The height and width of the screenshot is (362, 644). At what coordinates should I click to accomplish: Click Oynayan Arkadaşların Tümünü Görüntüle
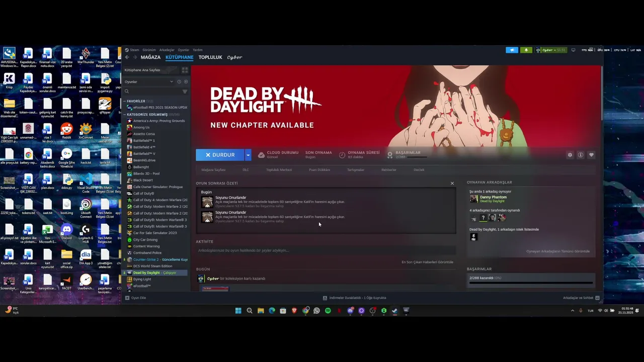click(558, 251)
